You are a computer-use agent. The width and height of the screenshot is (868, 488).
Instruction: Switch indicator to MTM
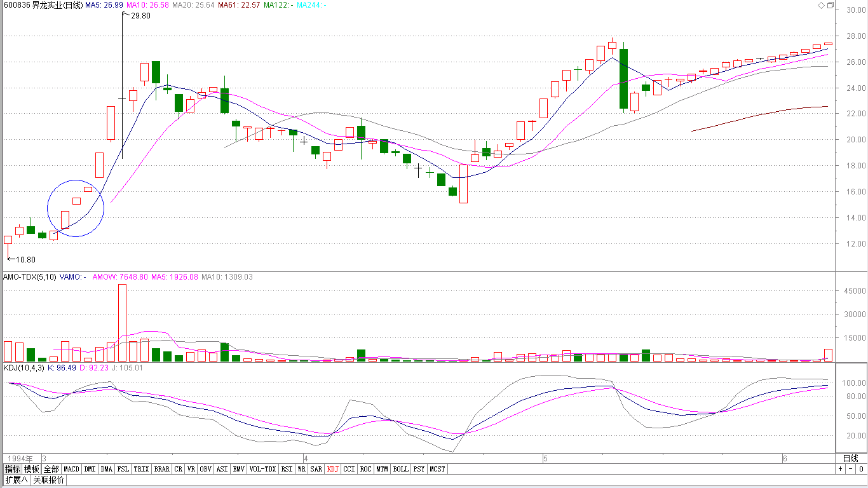click(382, 469)
